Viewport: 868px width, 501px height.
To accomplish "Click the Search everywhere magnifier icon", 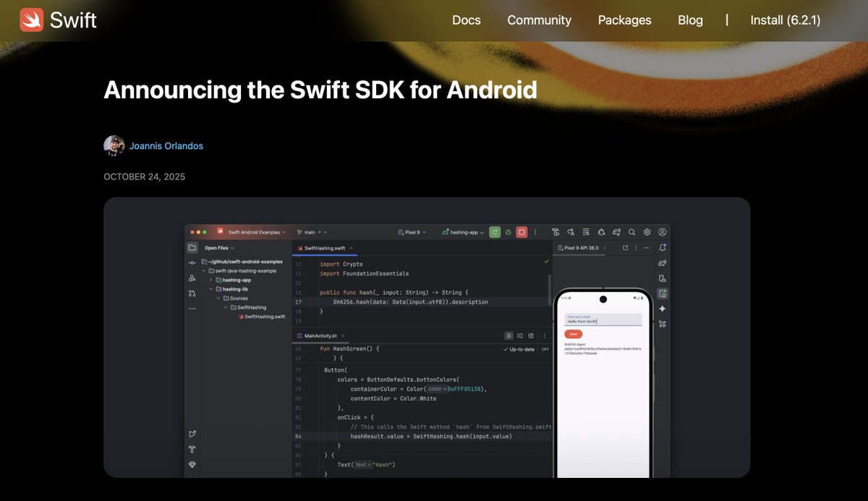I will 631,232.
